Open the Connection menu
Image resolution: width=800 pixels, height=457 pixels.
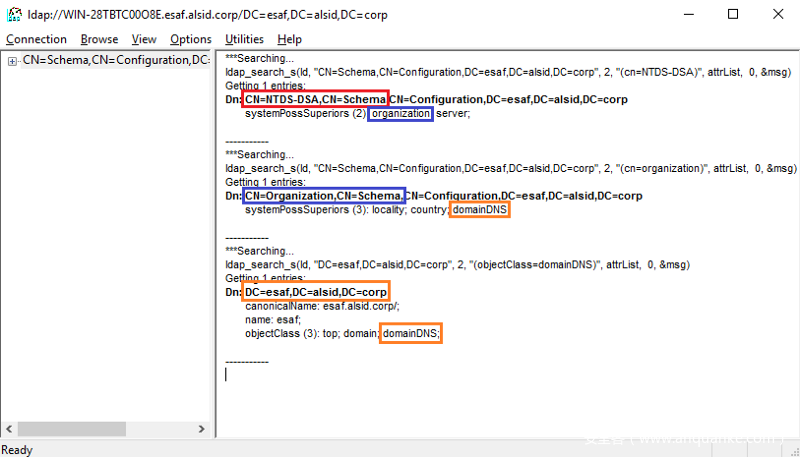coord(36,39)
